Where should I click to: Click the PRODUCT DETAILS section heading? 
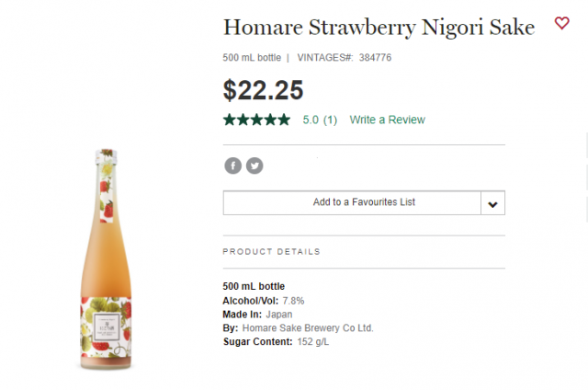(x=271, y=251)
